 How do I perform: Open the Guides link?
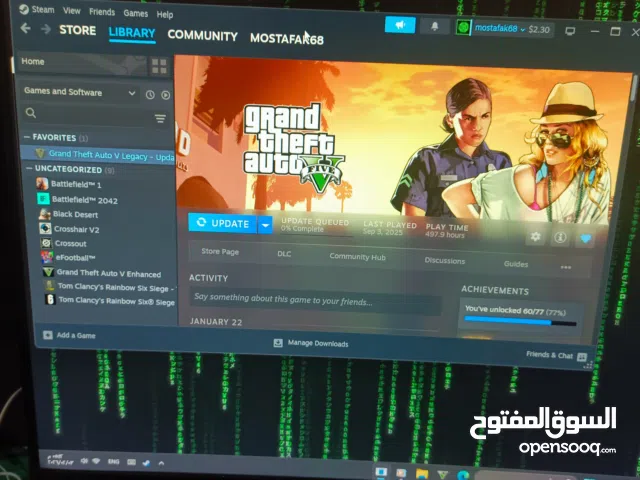(x=516, y=264)
